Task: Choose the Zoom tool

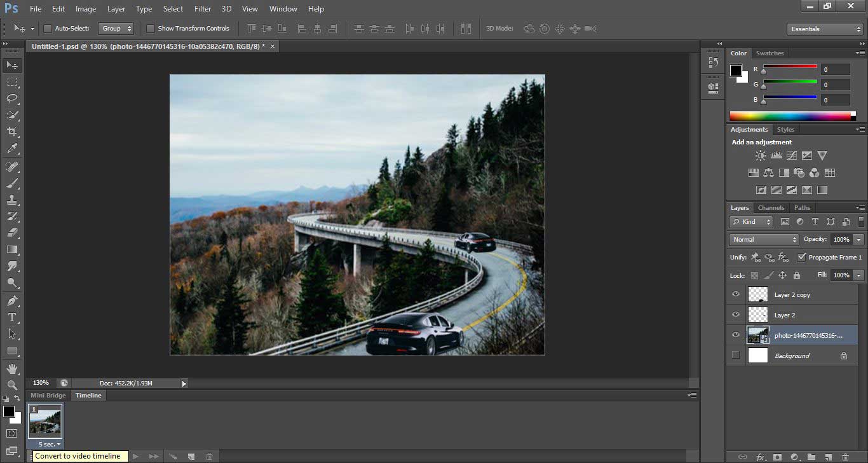Action: pyautogui.click(x=12, y=385)
